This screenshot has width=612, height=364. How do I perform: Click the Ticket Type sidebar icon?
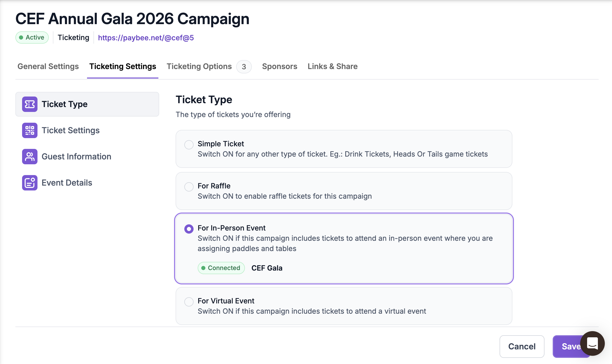coord(30,104)
